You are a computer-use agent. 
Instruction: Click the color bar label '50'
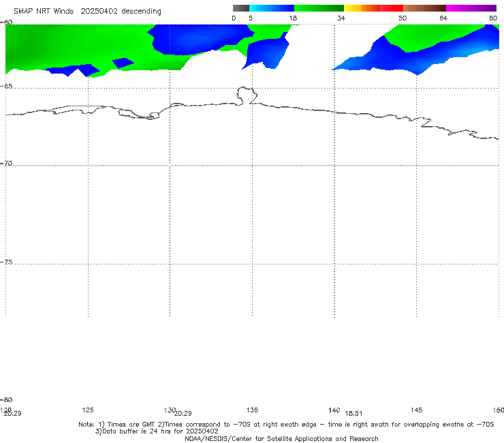coord(403,18)
